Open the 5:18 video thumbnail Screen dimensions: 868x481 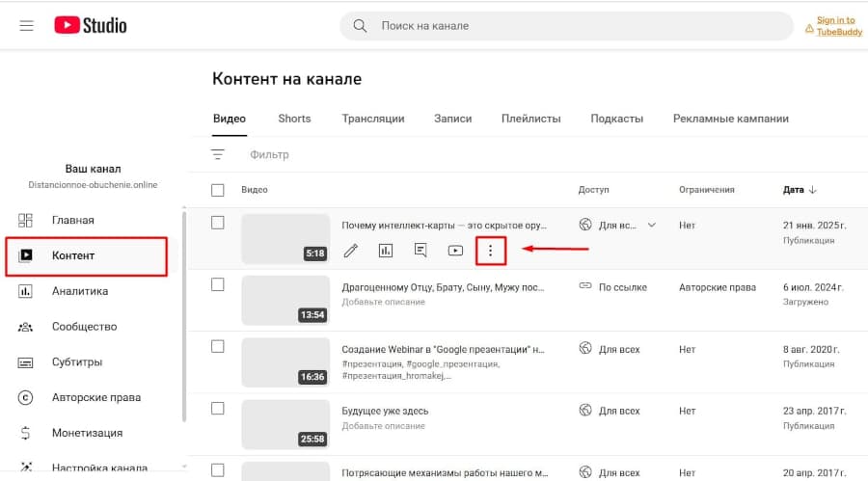(285, 238)
